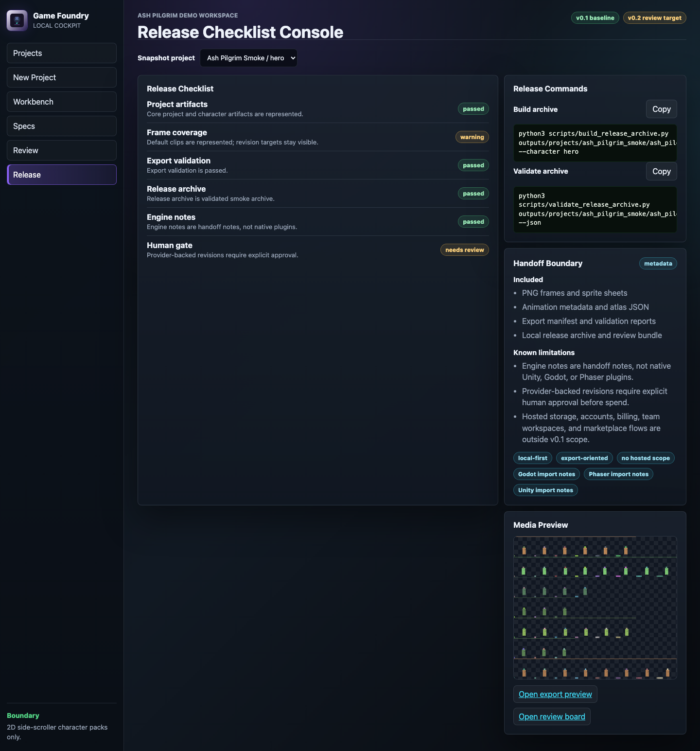Copy the Build archive command
700x751 pixels.
661,109
